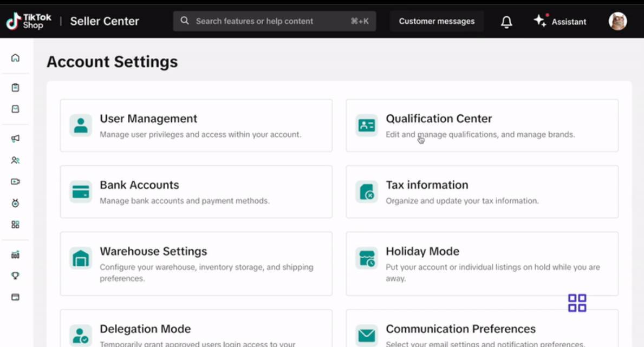644x347 pixels.
Task: Click 'Put your account or individual listings' description
Action: 493,273
